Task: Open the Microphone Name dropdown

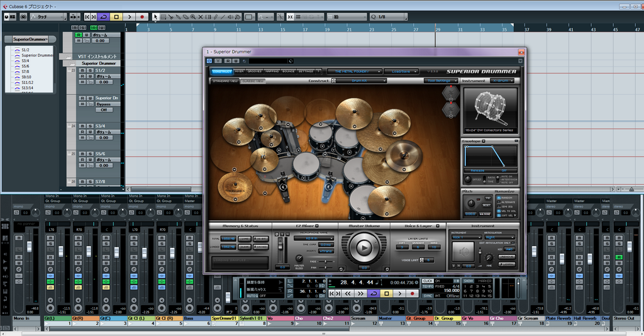Action: click(x=314, y=238)
